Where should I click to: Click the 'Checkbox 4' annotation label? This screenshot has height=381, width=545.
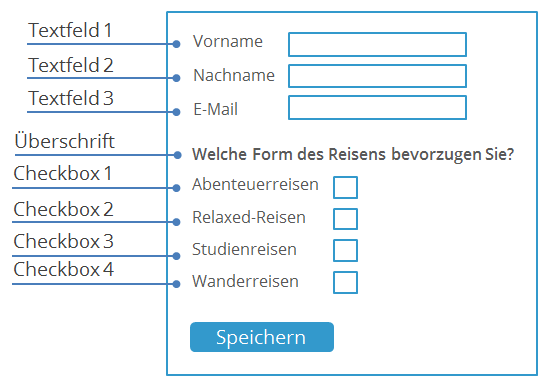point(63,269)
